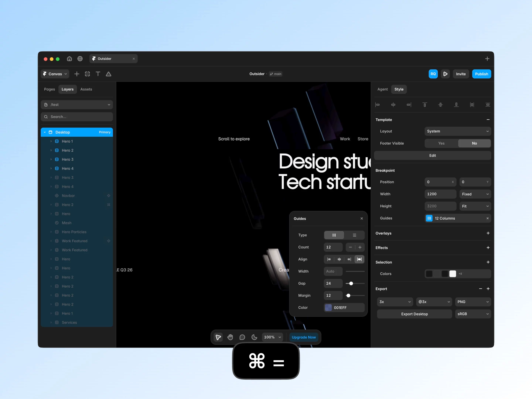This screenshot has height=399, width=532.
Task: Select the Text tool in toolbar
Action: pyautogui.click(x=98, y=74)
